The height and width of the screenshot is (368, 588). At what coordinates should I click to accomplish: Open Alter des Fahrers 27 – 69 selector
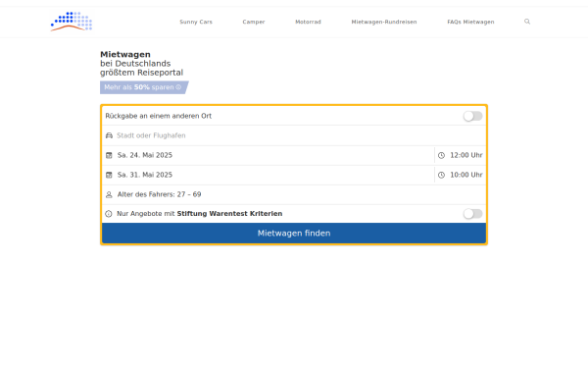click(x=294, y=194)
